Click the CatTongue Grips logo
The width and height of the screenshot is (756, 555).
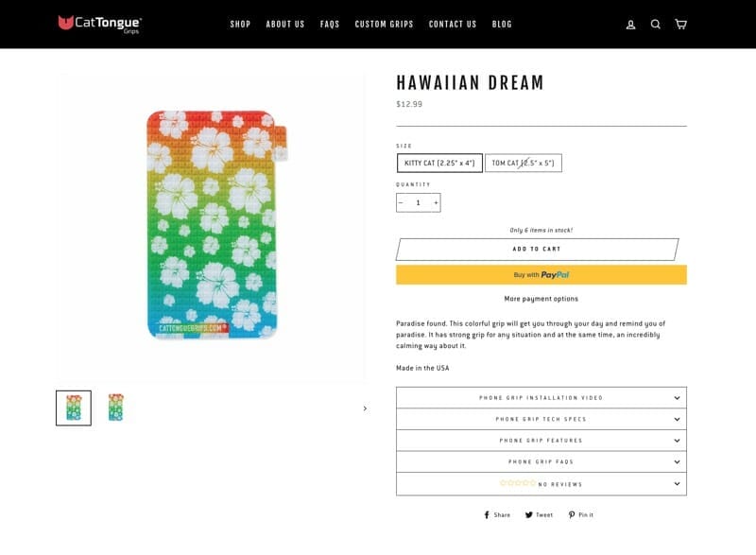point(99,23)
